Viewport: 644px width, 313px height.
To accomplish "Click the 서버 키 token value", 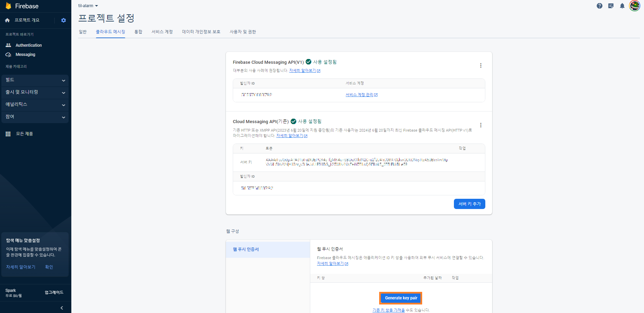I will [357, 162].
